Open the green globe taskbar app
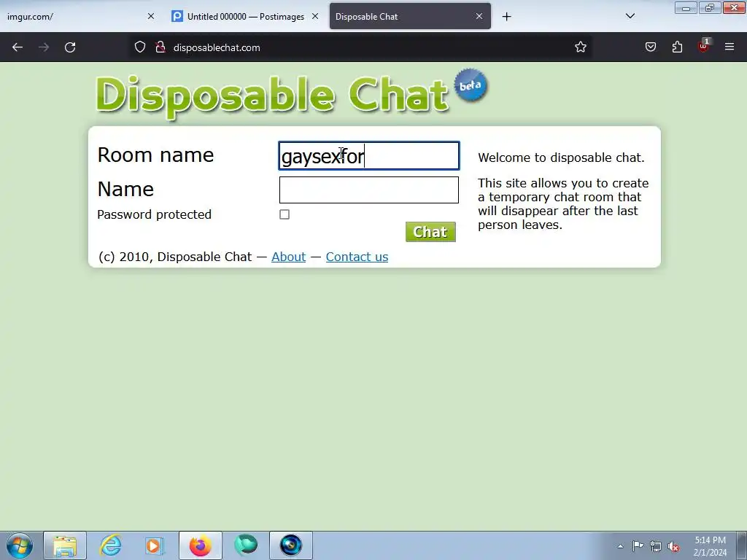This screenshot has width=747, height=560. coord(246,545)
